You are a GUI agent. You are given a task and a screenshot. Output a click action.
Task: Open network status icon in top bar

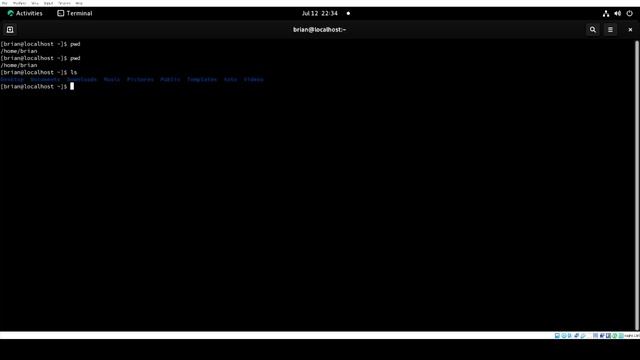tap(606, 13)
